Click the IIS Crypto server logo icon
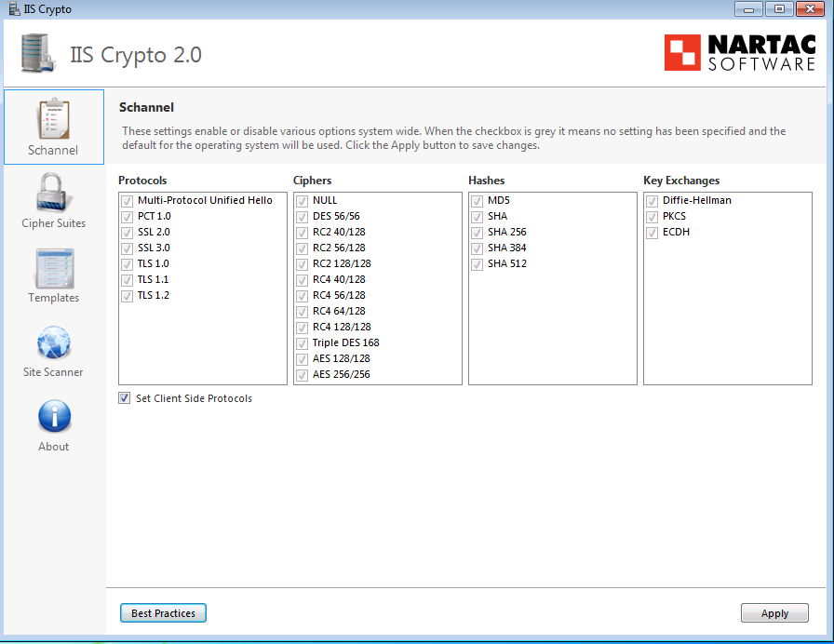This screenshot has height=644, width=834. (x=38, y=53)
